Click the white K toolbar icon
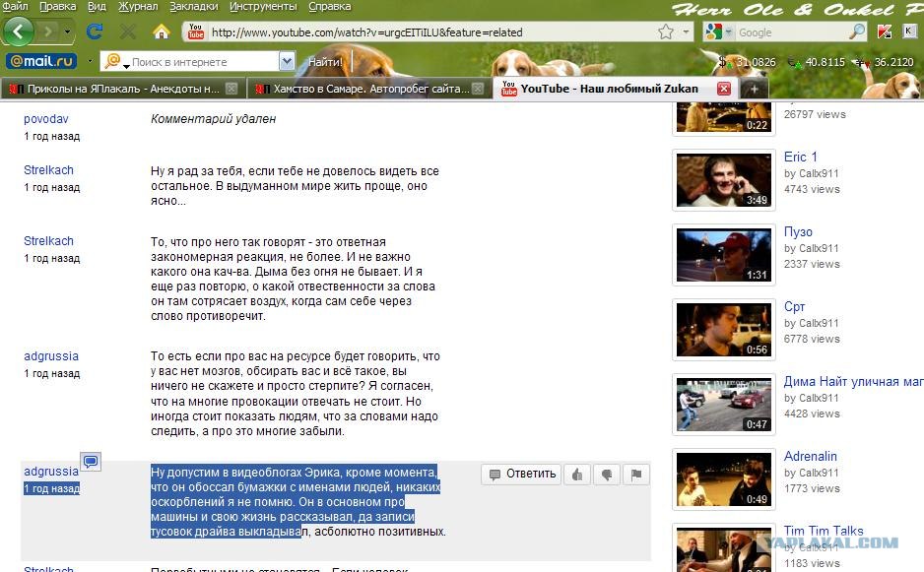Screen dimensions: 924x572 coord(910,32)
